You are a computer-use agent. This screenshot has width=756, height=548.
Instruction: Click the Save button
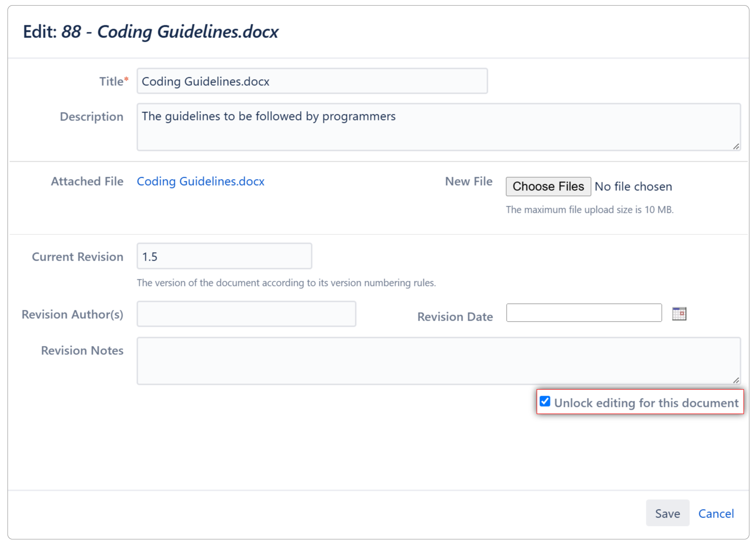(667, 513)
